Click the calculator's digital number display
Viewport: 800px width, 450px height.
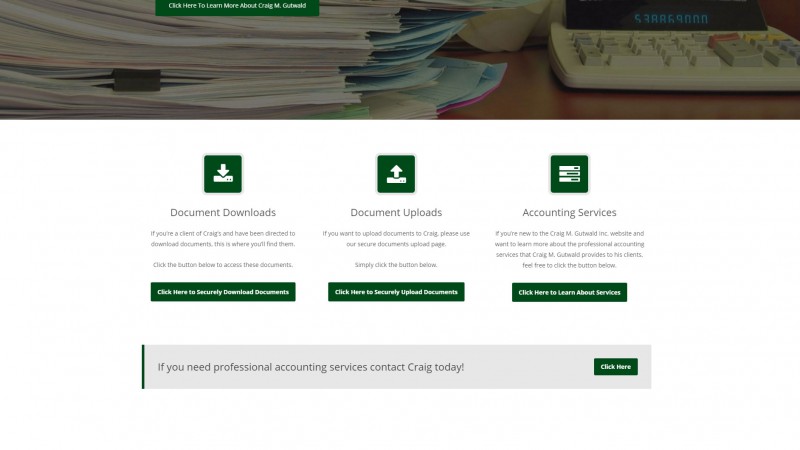(669, 19)
